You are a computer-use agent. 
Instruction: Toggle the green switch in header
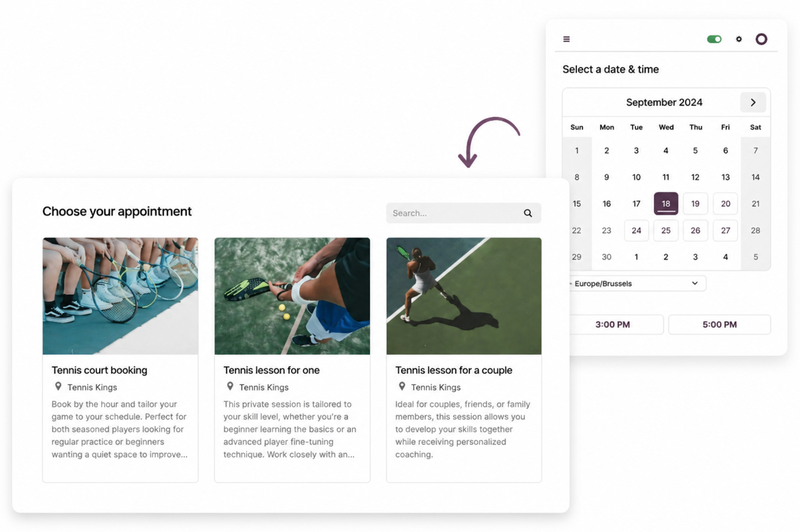coord(714,39)
